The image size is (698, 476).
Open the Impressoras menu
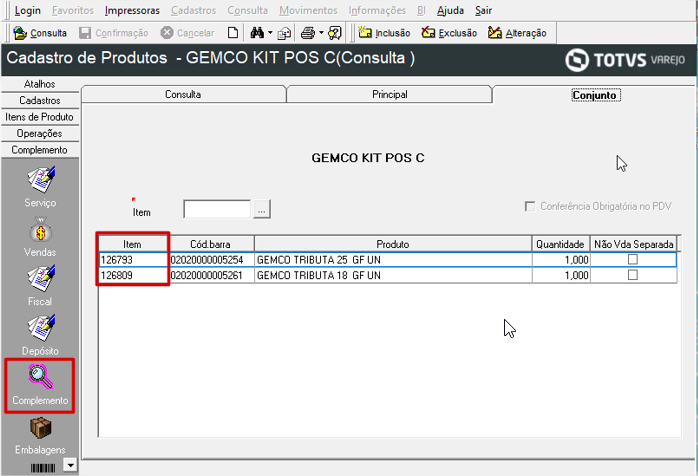click(x=132, y=10)
